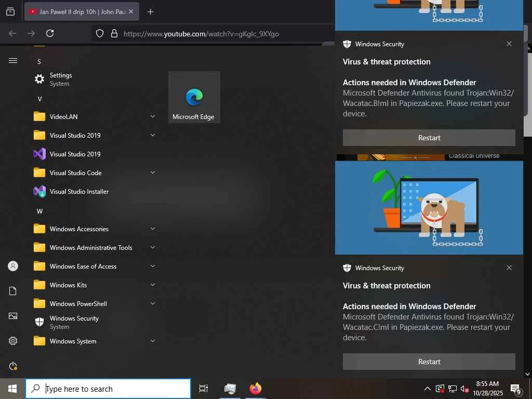Open Firefox from the taskbar

tap(256, 389)
